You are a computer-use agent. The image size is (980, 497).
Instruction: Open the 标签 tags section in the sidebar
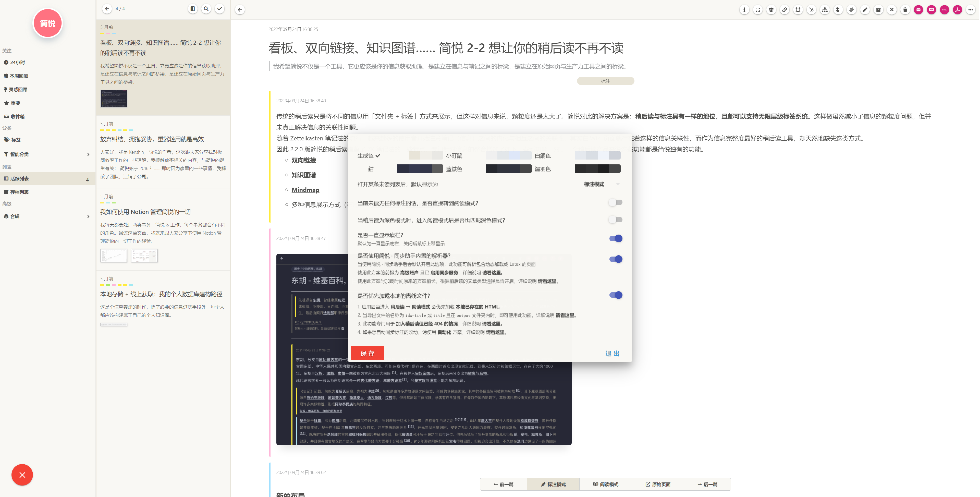pyautogui.click(x=16, y=140)
